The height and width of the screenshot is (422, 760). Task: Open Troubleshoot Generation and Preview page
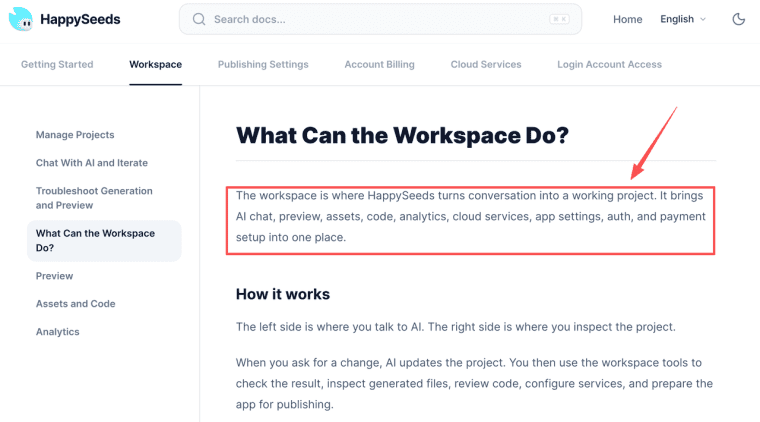94,198
